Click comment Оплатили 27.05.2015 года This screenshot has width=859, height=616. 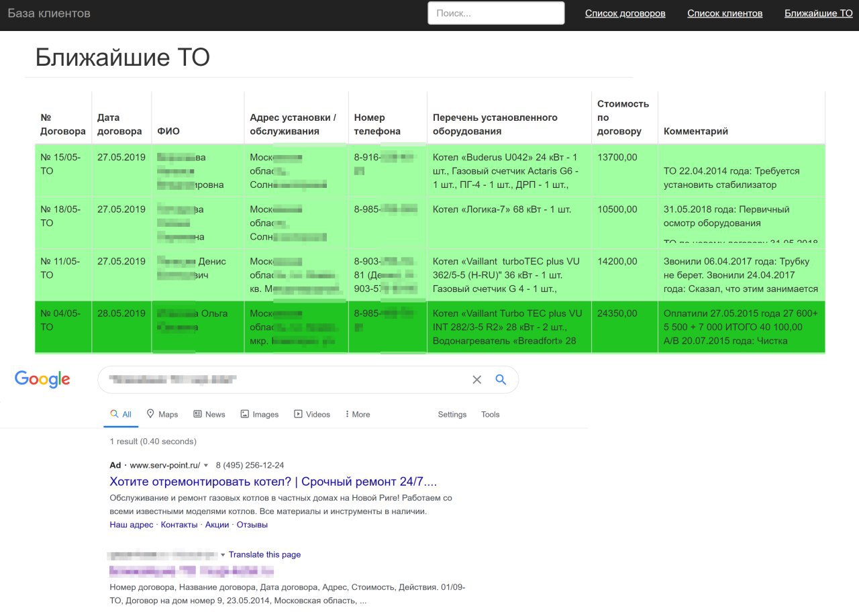(x=742, y=327)
